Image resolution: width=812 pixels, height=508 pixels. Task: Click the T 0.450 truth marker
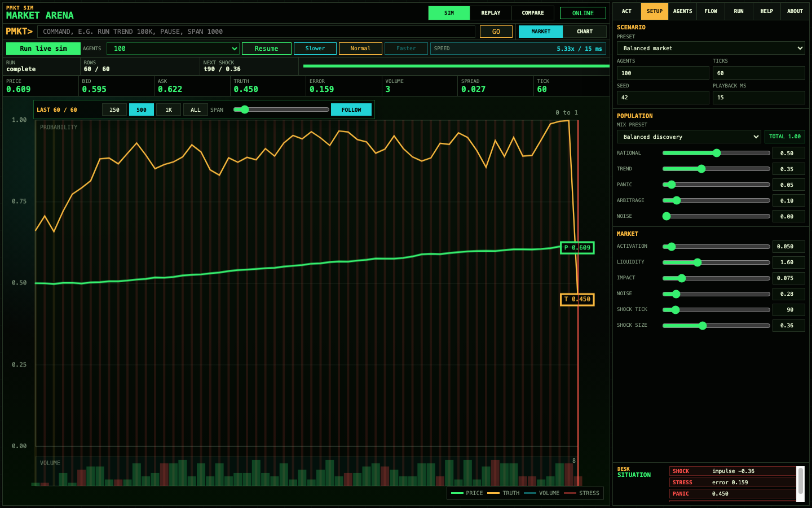577,299
